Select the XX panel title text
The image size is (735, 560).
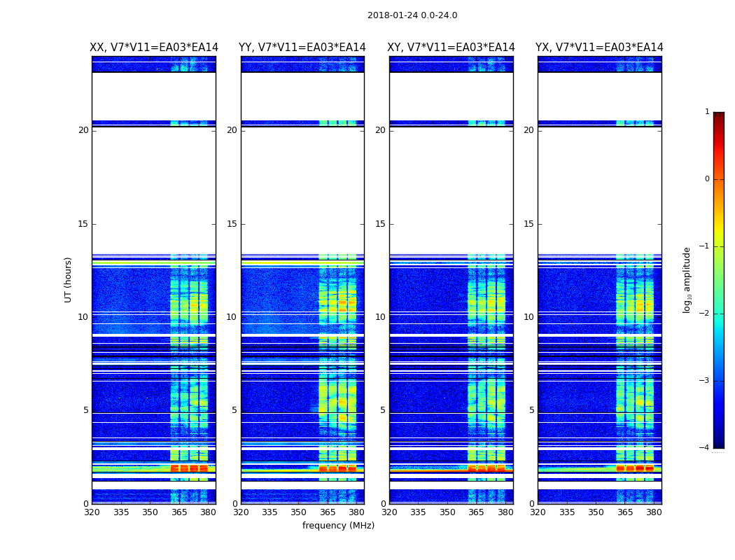click(x=154, y=48)
